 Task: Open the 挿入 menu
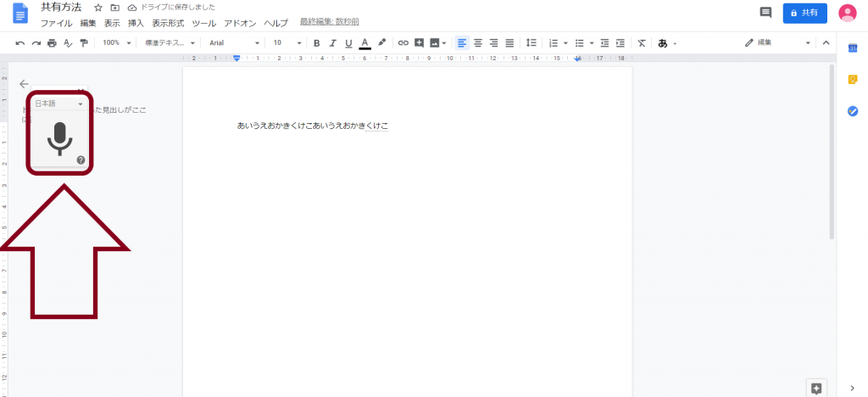(x=136, y=23)
